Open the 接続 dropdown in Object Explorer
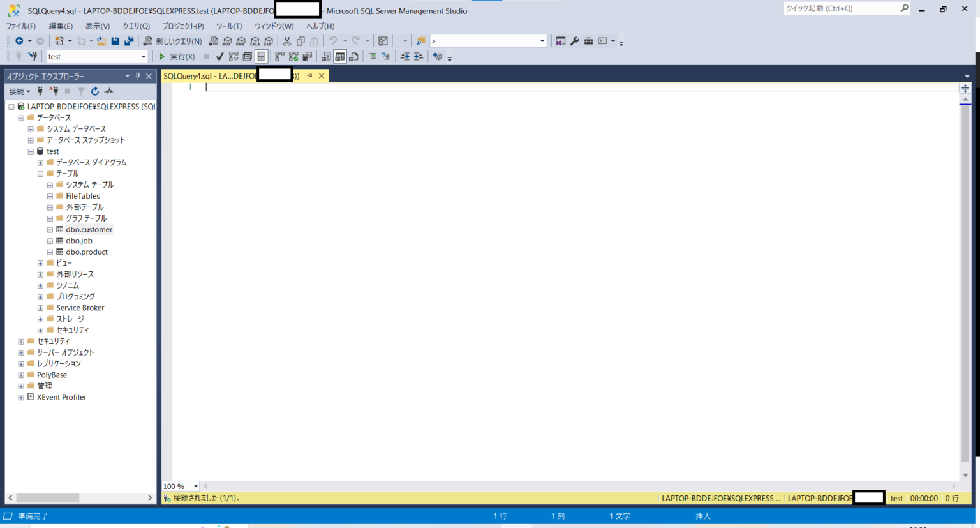Image resolution: width=980 pixels, height=528 pixels. pyautogui.click(x=20, y=91)
